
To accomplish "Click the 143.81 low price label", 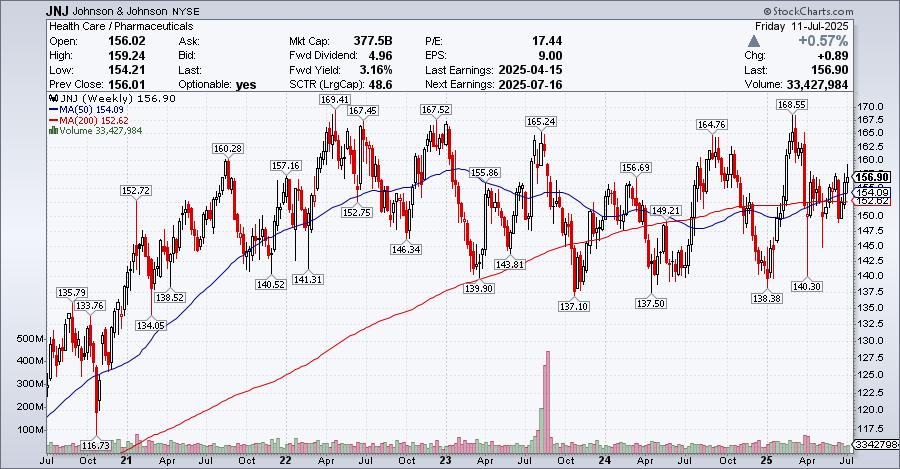I will click(510, 265).
